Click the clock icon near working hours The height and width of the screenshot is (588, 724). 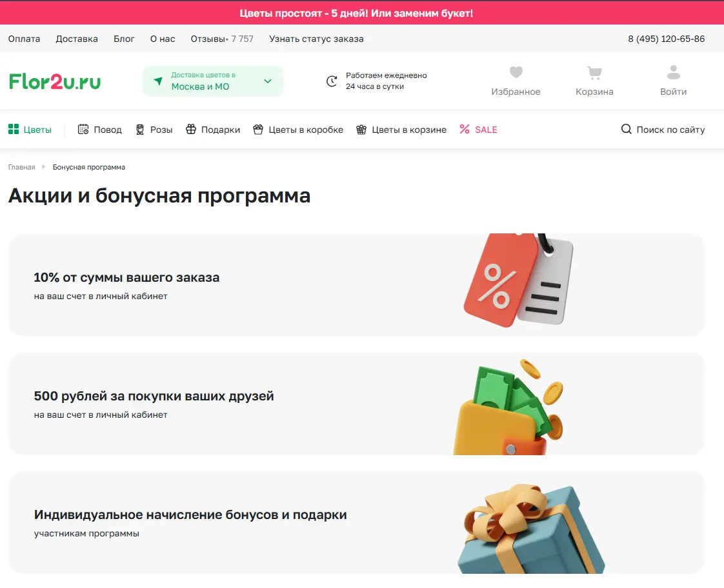pos(332,81)
